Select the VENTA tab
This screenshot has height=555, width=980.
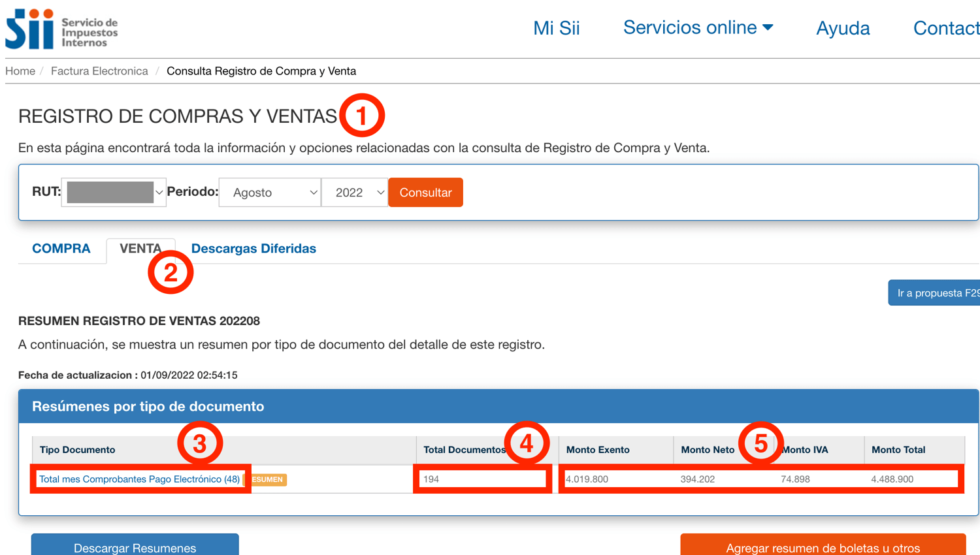140,249
